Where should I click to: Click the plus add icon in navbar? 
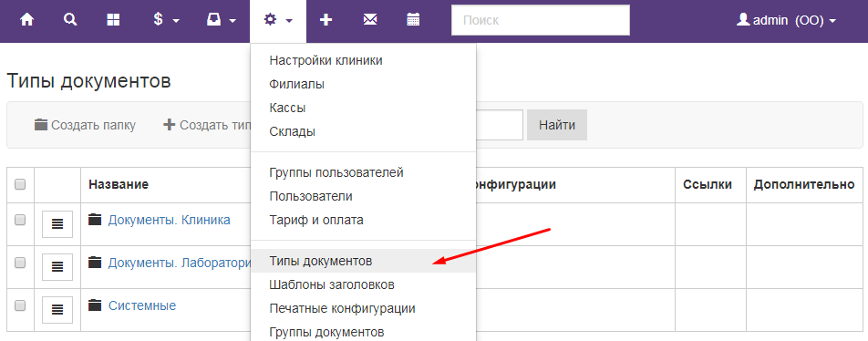coord(326,20)
